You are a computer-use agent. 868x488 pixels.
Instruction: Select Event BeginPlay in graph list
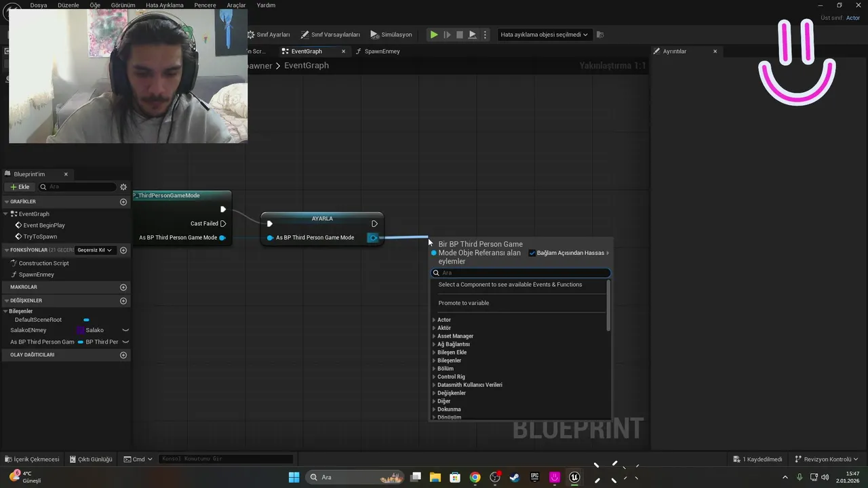pos(44,225)
